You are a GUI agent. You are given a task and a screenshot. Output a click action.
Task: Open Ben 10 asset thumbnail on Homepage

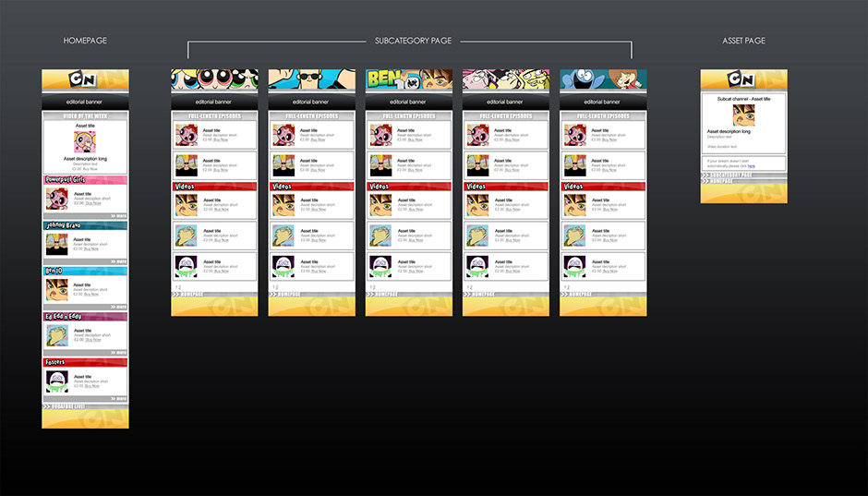point(57,290)
